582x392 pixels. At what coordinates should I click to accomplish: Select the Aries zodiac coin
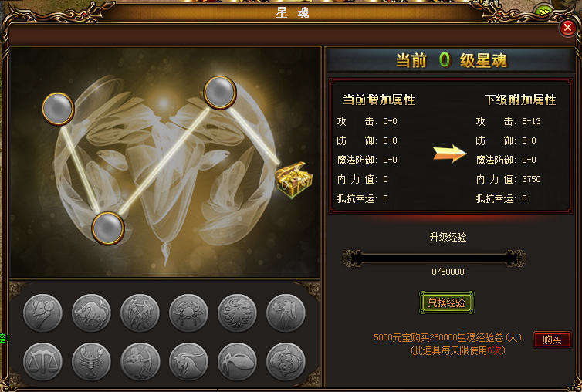[42, 313]
